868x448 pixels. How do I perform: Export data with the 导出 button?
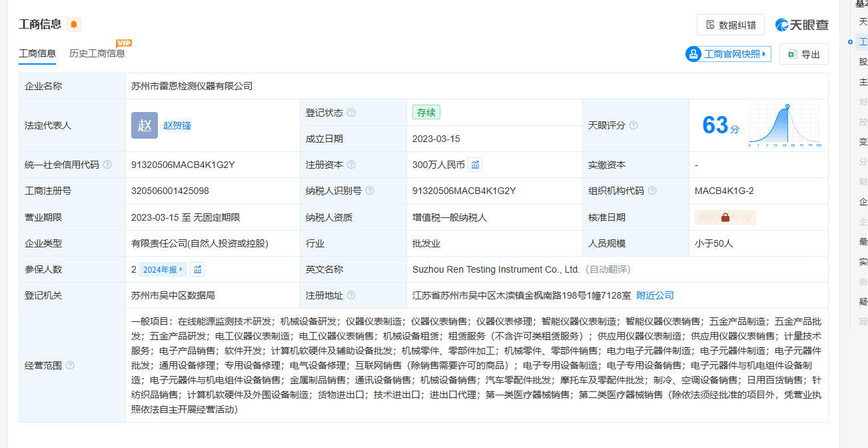(803, 54)
